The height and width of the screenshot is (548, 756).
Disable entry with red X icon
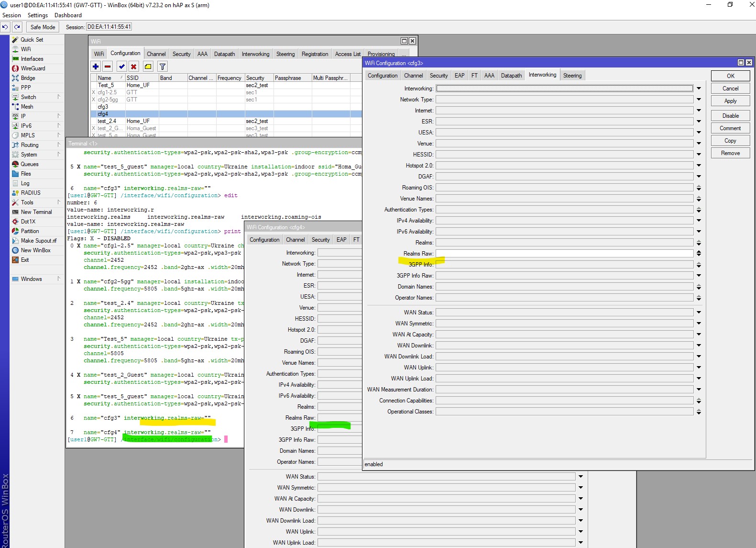(x=134, y=67)
